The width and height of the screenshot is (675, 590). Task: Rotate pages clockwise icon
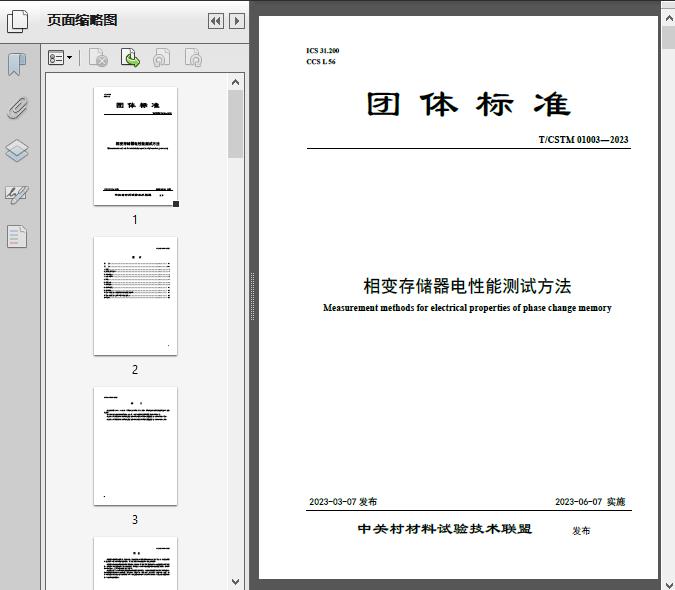point(193,58)
